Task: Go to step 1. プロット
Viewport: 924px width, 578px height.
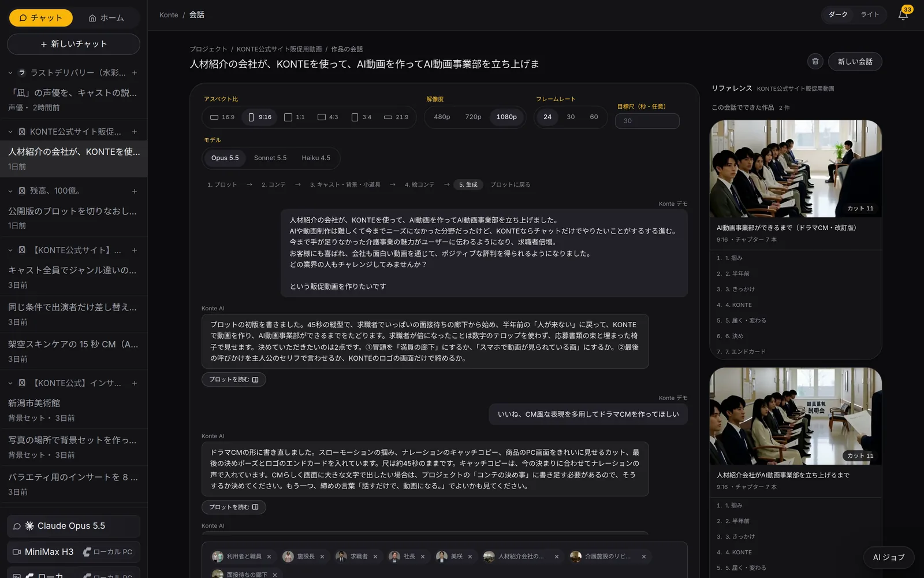Action: click(222, 184)
